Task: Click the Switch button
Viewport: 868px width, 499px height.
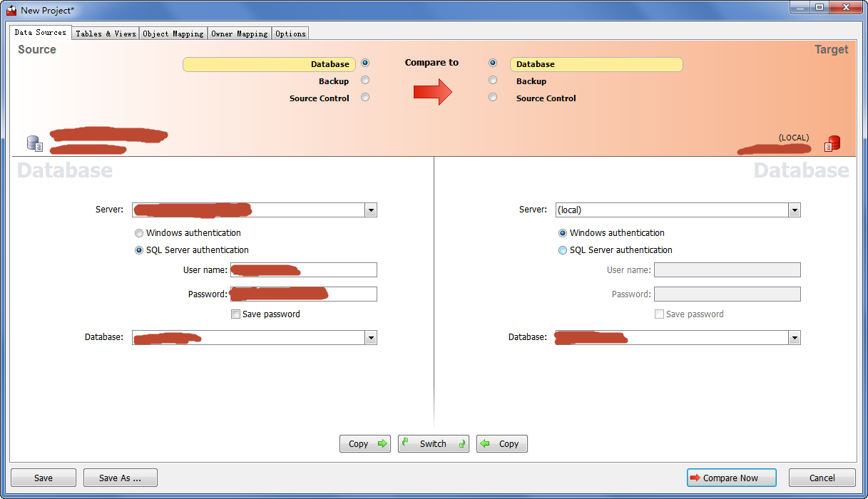Action: 434,443
